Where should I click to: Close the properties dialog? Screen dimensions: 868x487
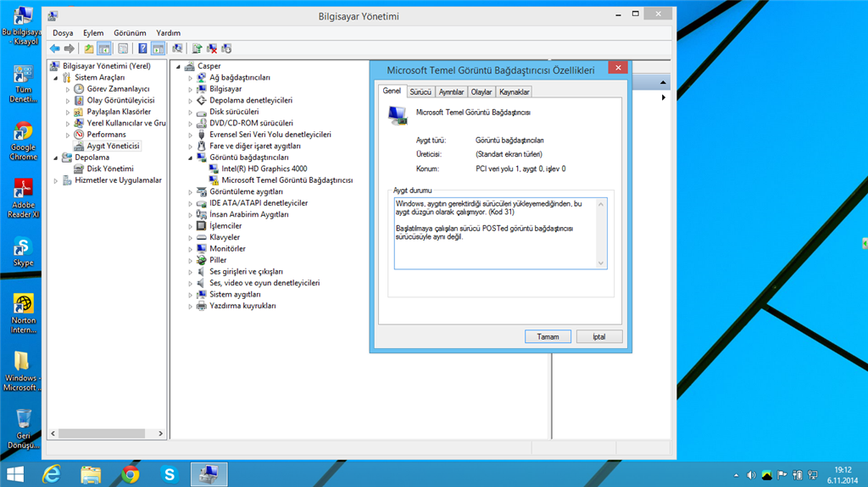(618, 68)
